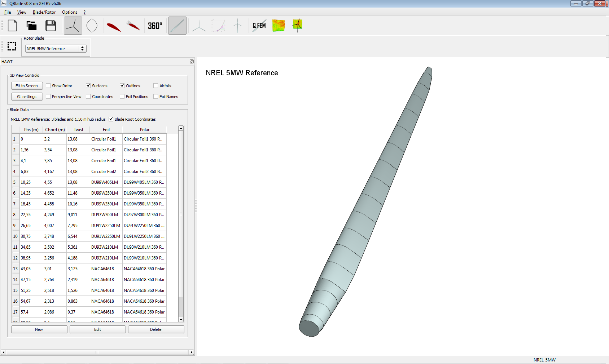This screenshot has width=609, height=364.
Task: Click the blade table scroll down arrow
Action: [181, 320]
